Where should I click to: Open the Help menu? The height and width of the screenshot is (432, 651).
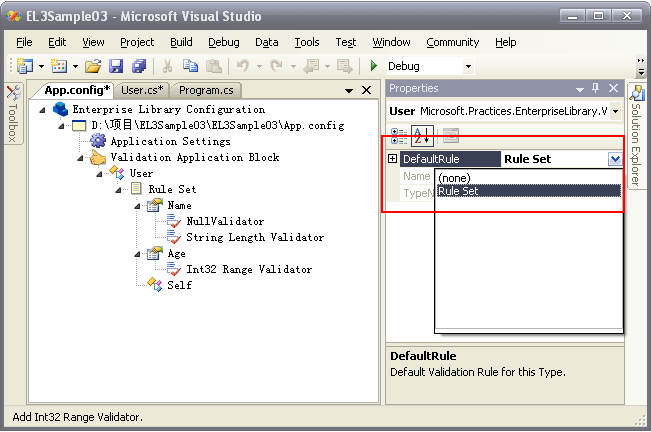click(505, 42)
